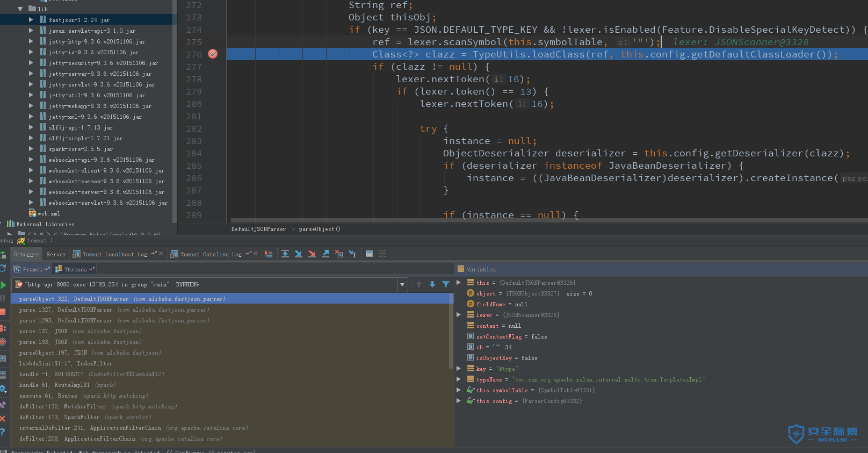Close the Tomcat Catalina Log tab

(255, 254)
